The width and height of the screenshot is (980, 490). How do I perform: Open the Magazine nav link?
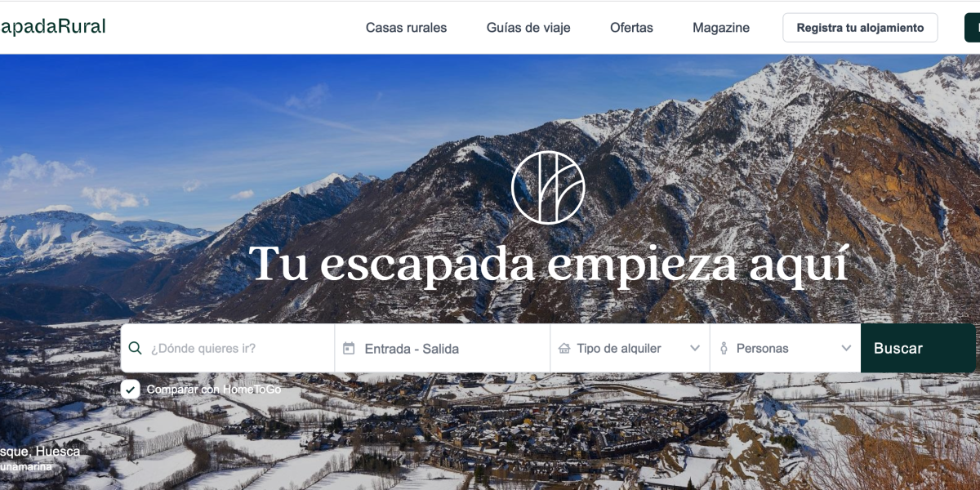(721, 28)
